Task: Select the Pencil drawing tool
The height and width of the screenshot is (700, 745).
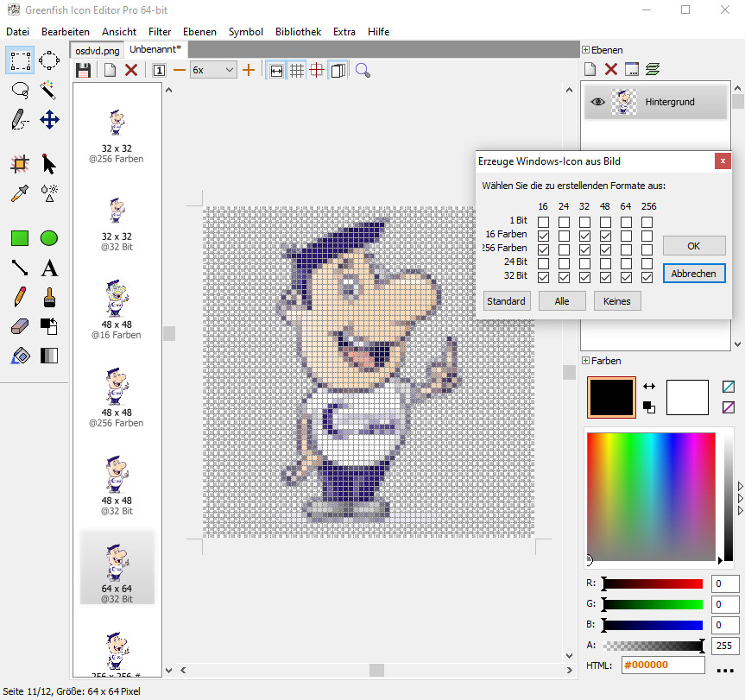Action: tap(20, 297)
